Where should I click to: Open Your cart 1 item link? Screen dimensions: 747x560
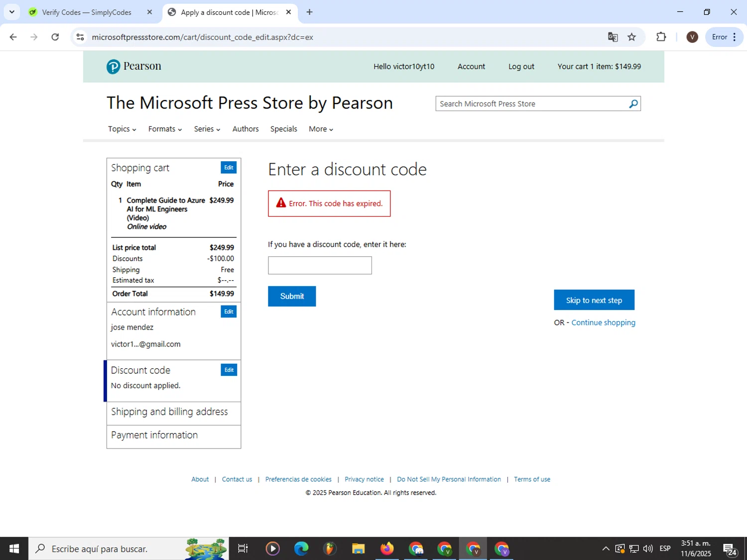[599, 66]
